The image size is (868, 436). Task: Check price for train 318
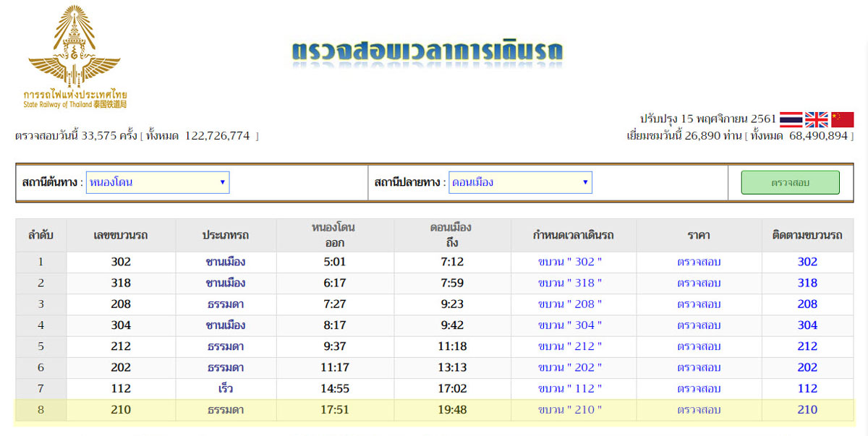699,283
